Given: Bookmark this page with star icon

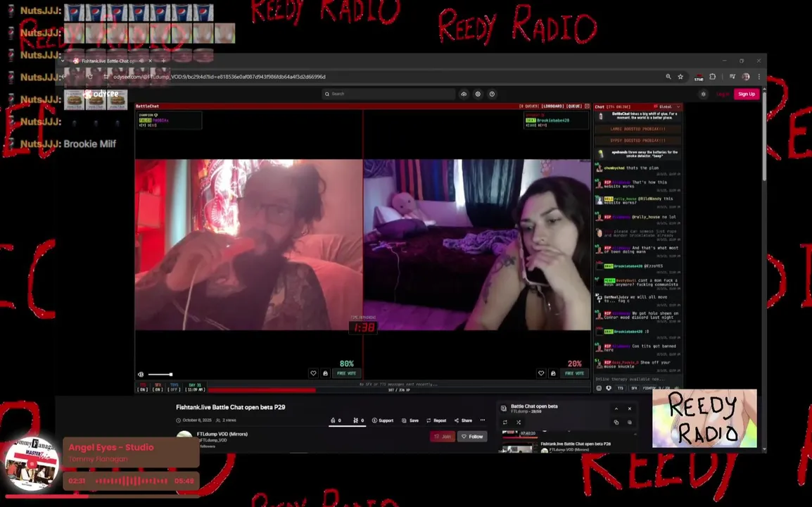Looking at the screenshot, I should tap(680, 77).
